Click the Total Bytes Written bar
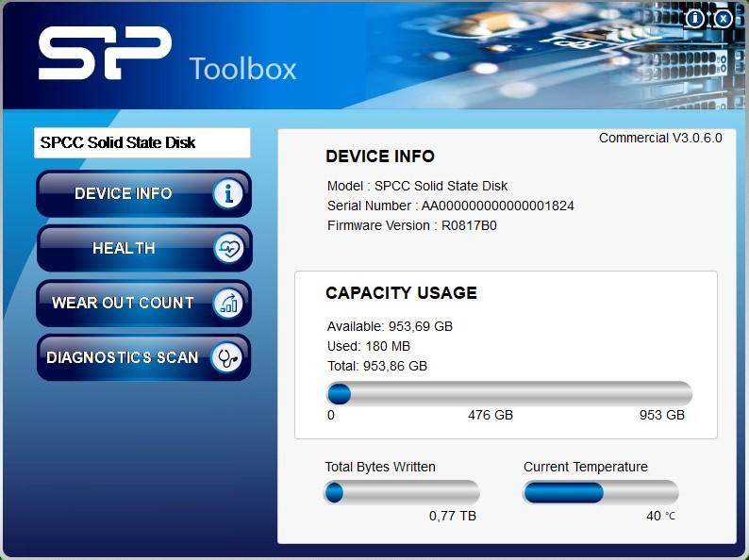The height and width of the screenshot is (560, 749). tap(401, 492)
